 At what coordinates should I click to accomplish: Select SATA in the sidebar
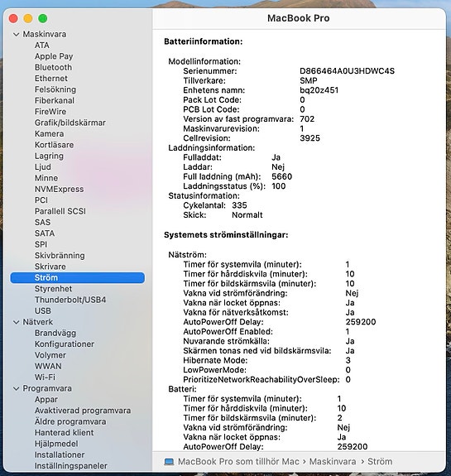(x=45, y=233)
